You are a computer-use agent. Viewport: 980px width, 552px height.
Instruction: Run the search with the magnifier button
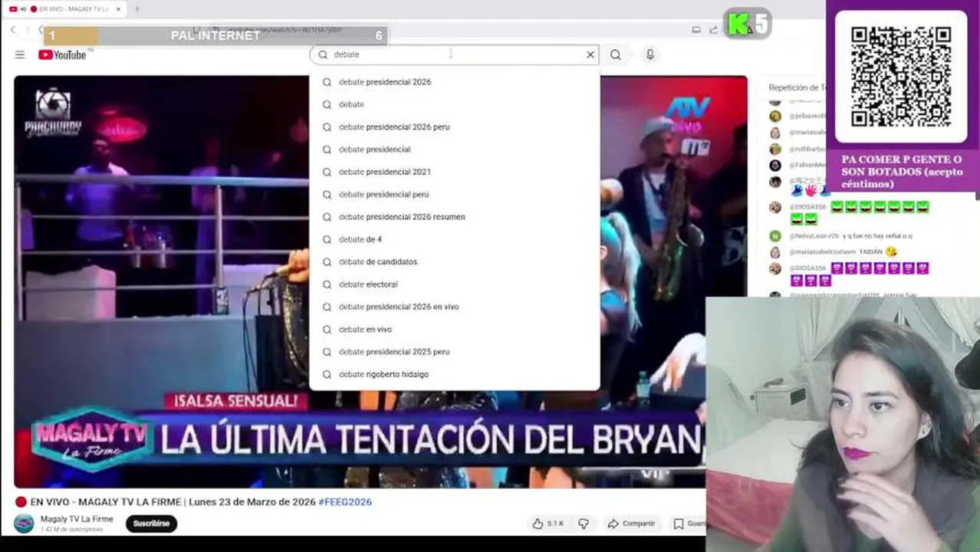tap(616, 54)
